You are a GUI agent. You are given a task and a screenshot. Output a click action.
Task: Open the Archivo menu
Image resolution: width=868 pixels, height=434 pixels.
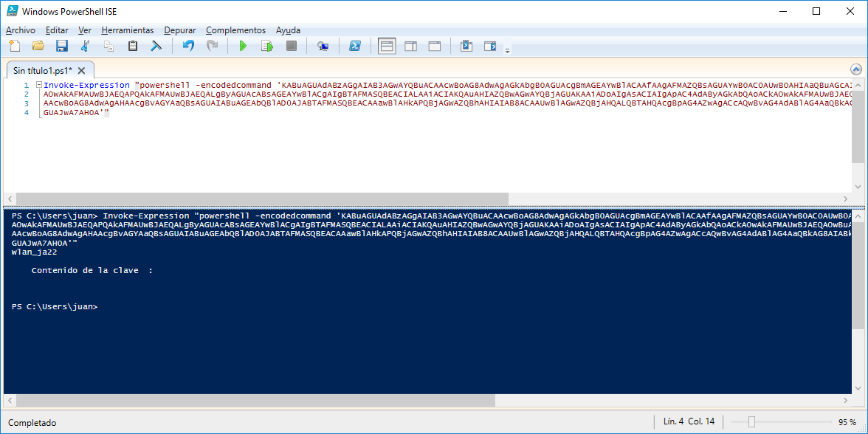(x=21, y=30)
